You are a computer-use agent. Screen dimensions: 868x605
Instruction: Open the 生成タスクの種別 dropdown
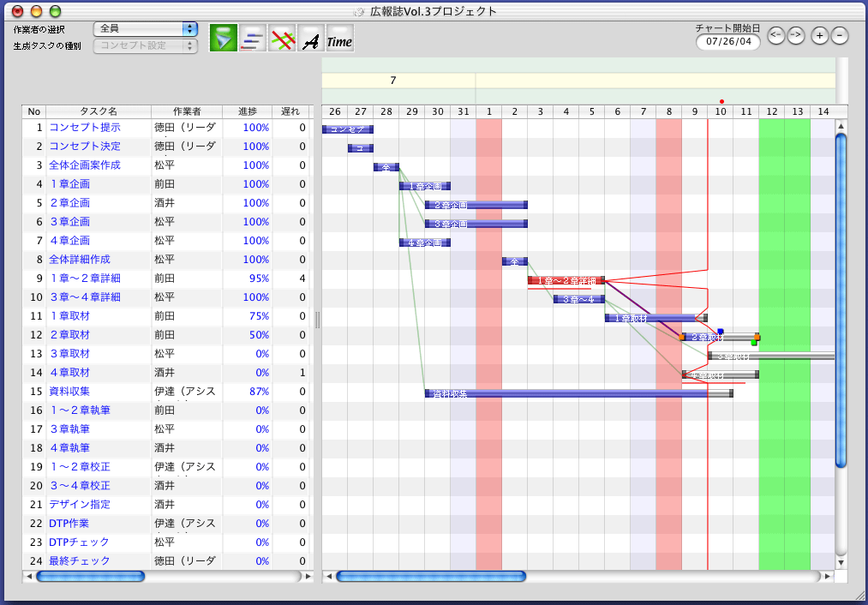click(x=146, y=45)
